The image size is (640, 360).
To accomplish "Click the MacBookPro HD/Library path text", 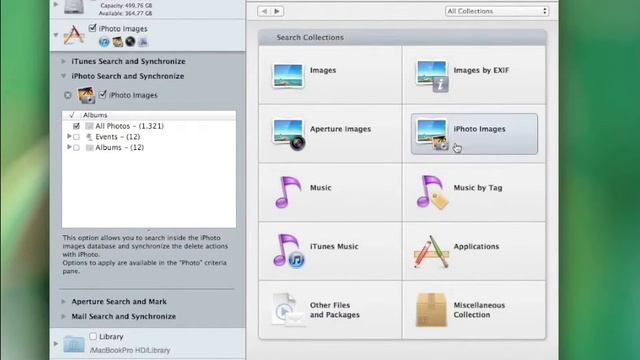I will (130, 350).
